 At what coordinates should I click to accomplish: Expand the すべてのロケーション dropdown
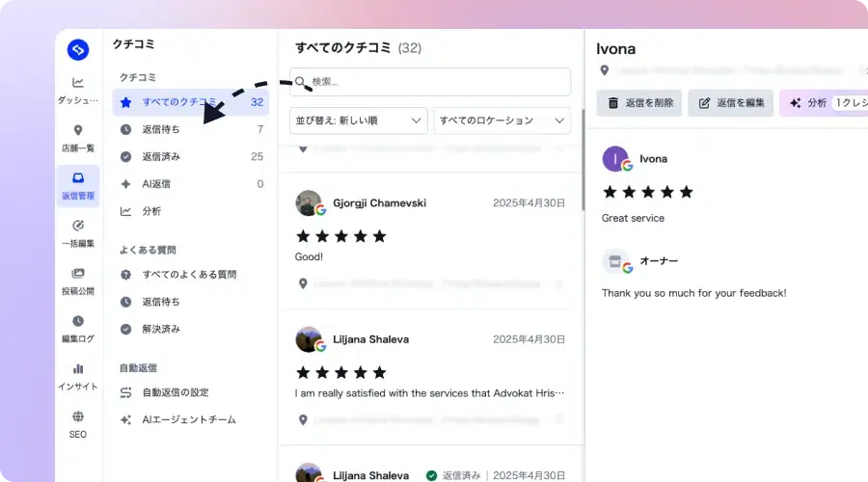pyautogui.click(x=502, y=120)
